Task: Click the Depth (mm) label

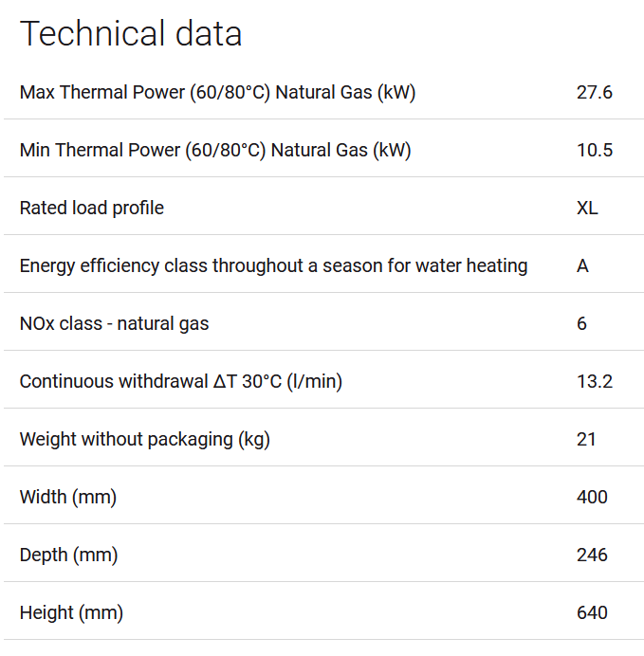Action: click(x=68, y=556)
